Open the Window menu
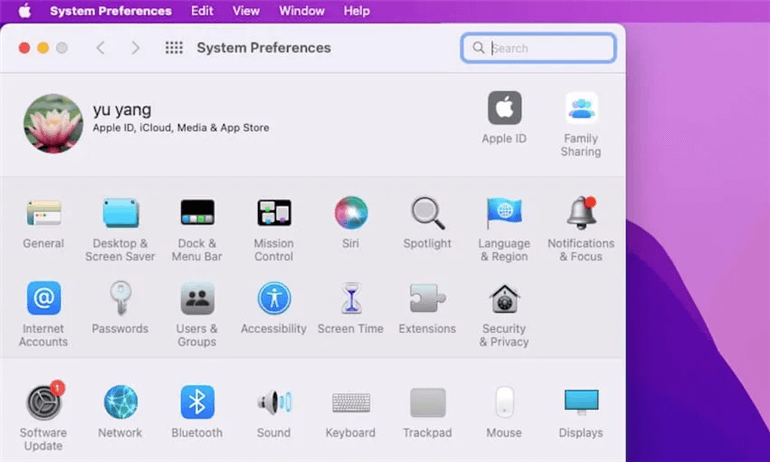 tap(302, 11)
